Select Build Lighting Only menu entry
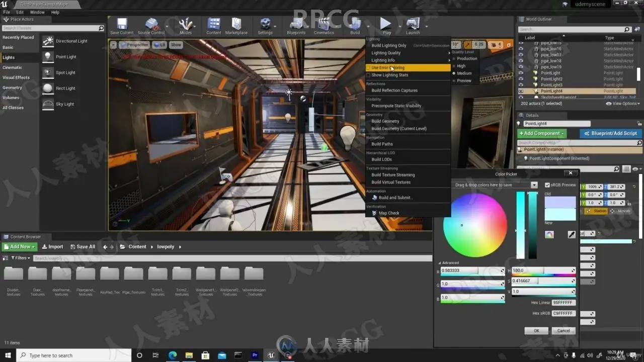Image resolution: width=644 pixels, height=362 pixels. [x=388, y=45]
